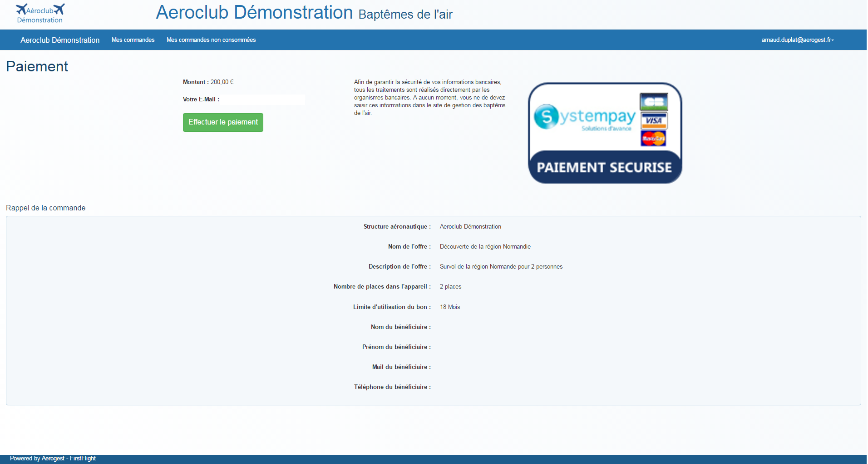The width and height of the screenshot is (868, 464).
Task: Click the Prénom du bénéficiaire label
Action: 397,347
